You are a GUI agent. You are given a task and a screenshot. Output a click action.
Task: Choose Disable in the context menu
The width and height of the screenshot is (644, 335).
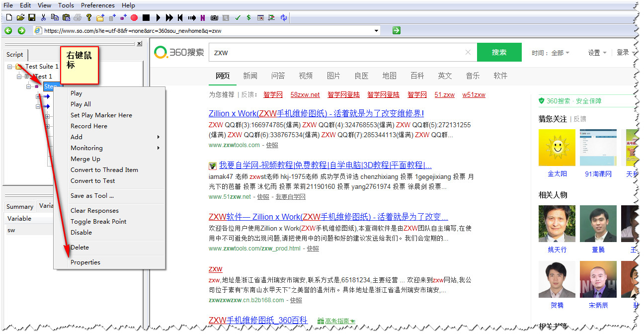point(109,232)
